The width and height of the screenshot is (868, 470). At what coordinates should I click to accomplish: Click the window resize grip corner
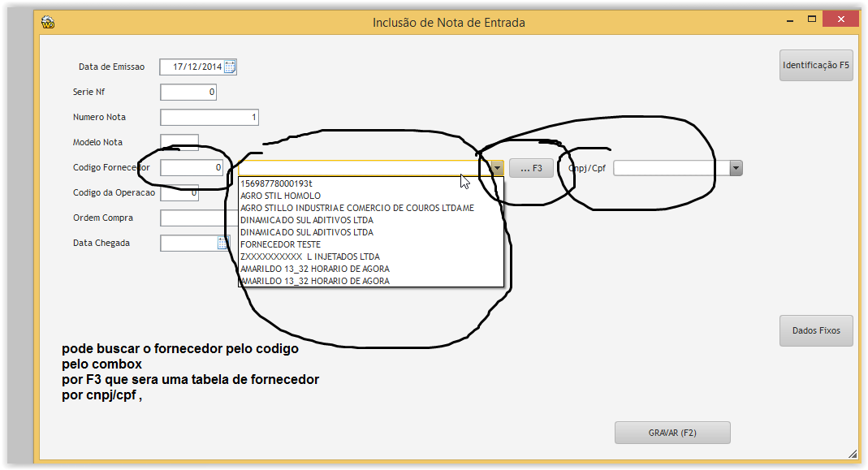tap(853, 454)
